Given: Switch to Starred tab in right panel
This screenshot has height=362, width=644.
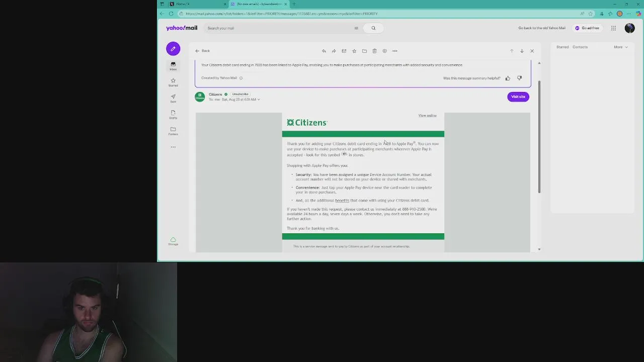Looking at the screenshot, I should click(x=562, y=47).
